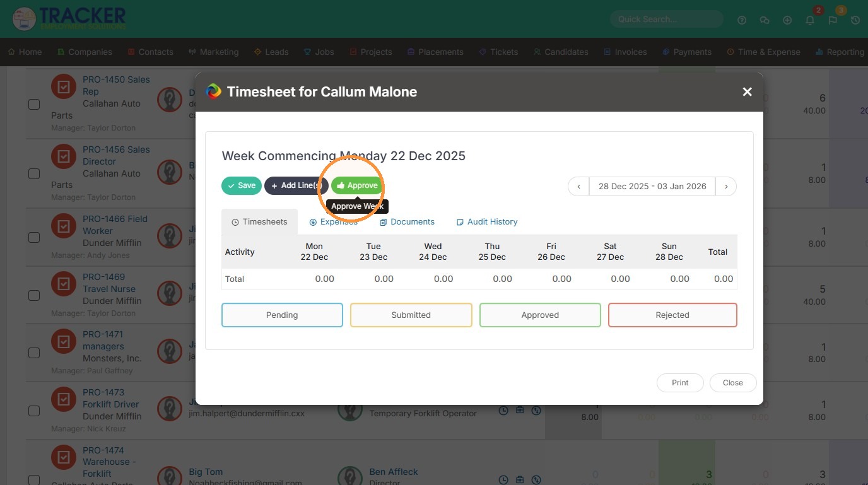Click the Rejected status box
The width and height of the screenshot is (868, 485).
click(x=672, y=315)
